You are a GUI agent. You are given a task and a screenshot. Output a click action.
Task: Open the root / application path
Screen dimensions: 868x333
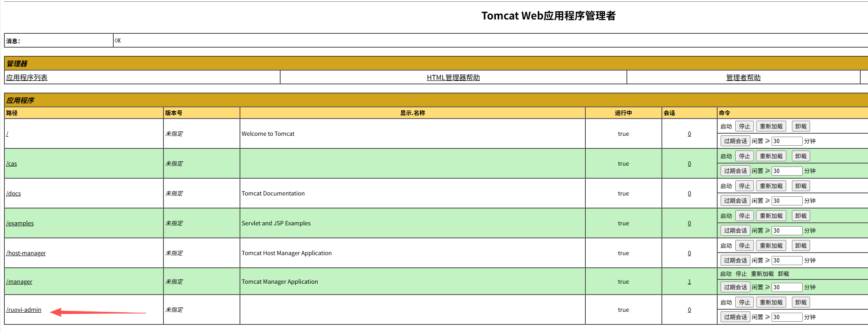coord(7,134)
